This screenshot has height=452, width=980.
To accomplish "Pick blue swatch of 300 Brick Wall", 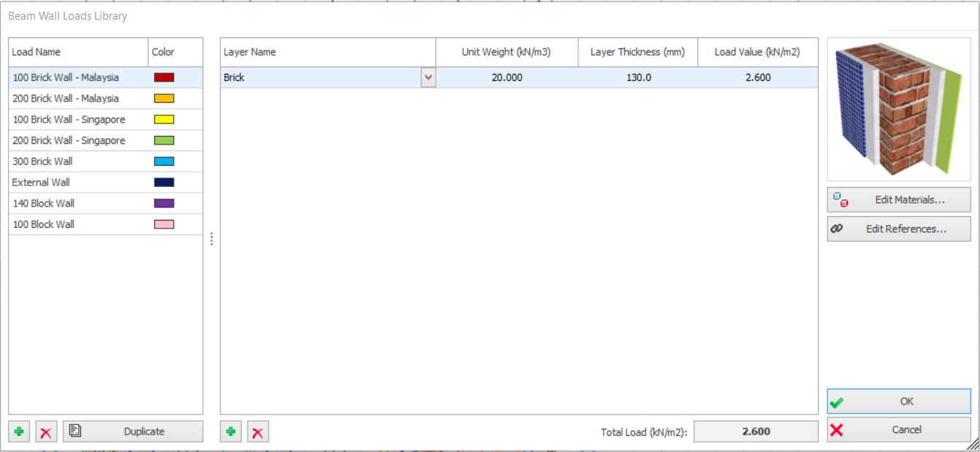I will [164, 161].
